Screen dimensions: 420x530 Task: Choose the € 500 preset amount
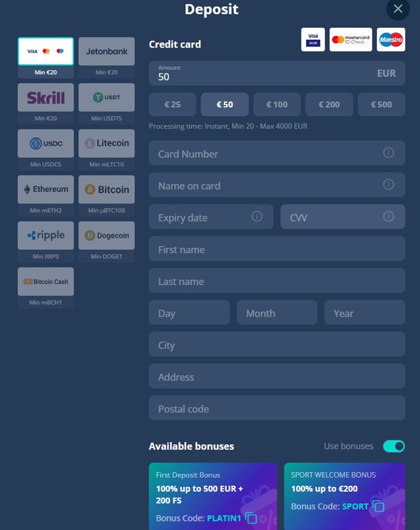pos(381,105)
